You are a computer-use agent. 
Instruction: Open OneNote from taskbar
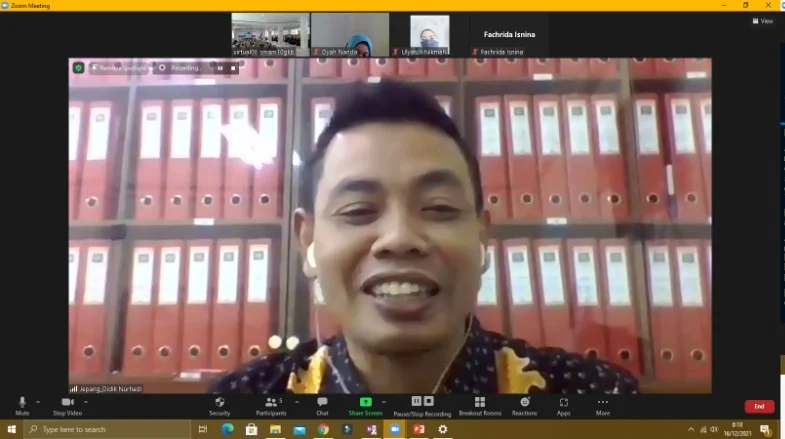point(371,429)
